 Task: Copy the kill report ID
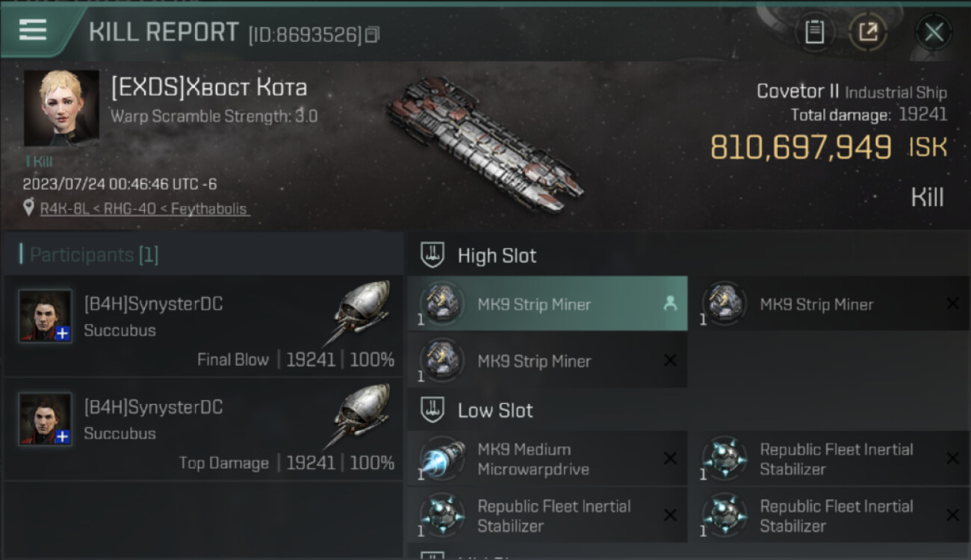coord(373,34)
